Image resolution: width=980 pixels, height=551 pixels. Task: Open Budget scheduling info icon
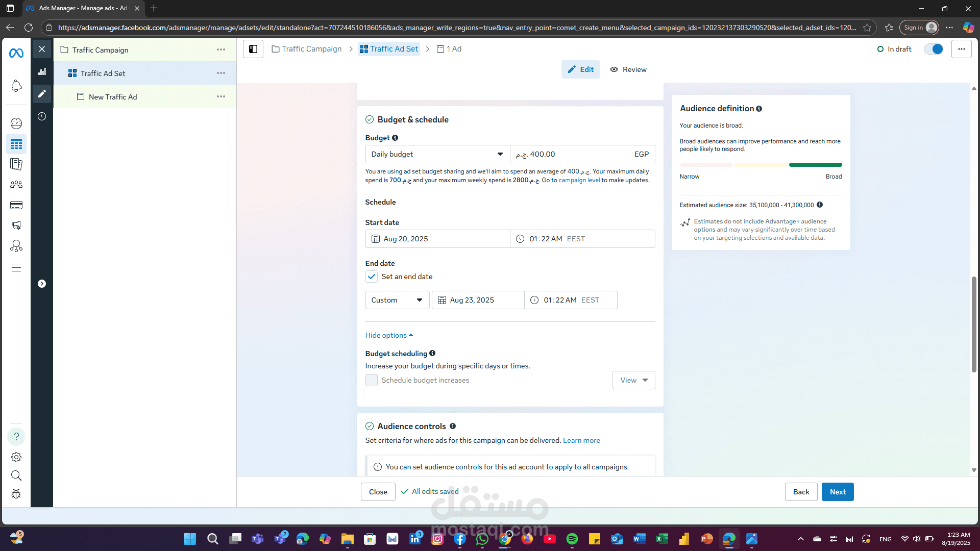coord(432,353)
